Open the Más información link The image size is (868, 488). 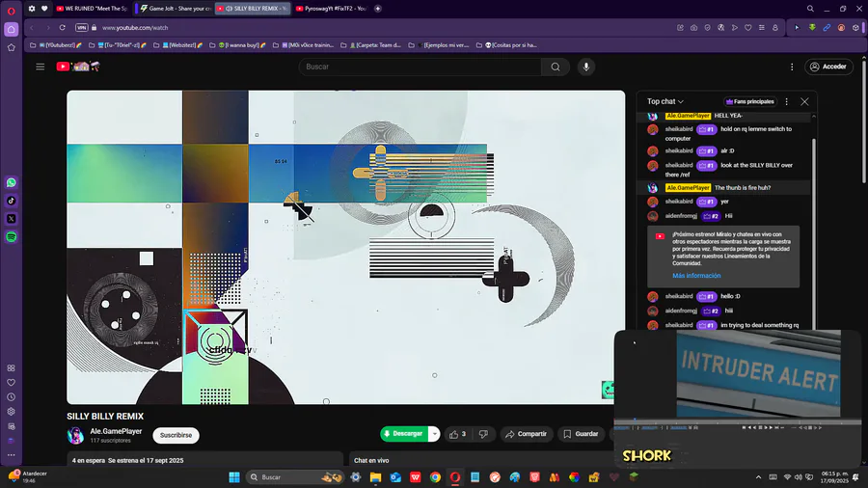pos(696,276)
